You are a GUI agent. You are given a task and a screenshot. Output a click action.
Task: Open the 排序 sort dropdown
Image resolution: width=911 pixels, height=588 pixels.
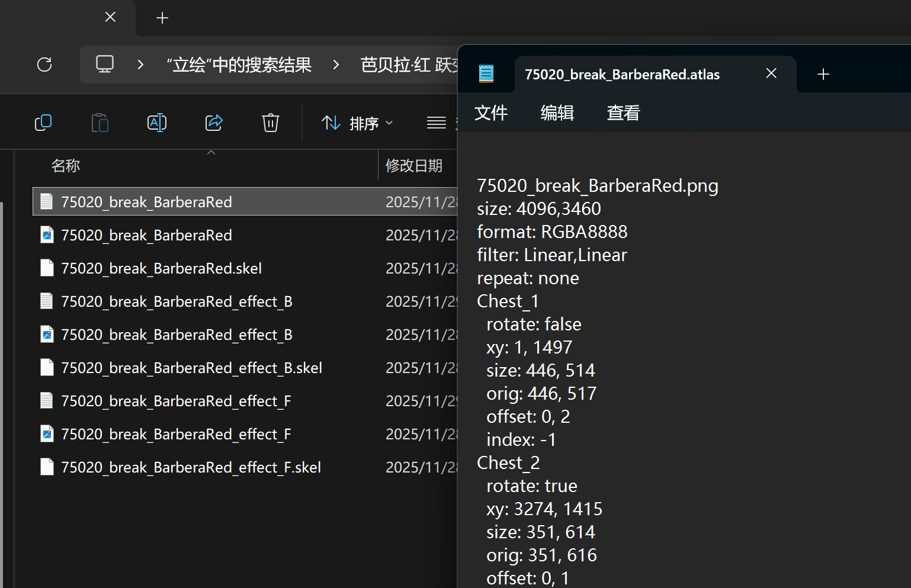[357, 123]
